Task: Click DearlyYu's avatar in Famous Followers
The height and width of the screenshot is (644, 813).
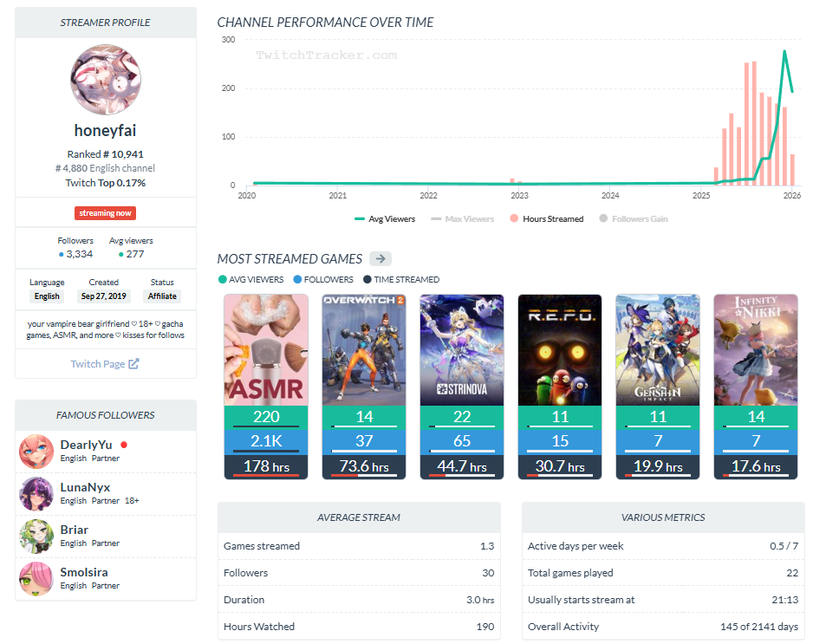Action: (x=36, y=452)
